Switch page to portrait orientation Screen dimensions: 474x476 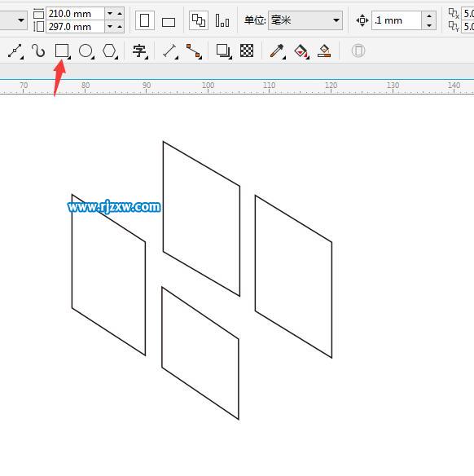point(145,20)
